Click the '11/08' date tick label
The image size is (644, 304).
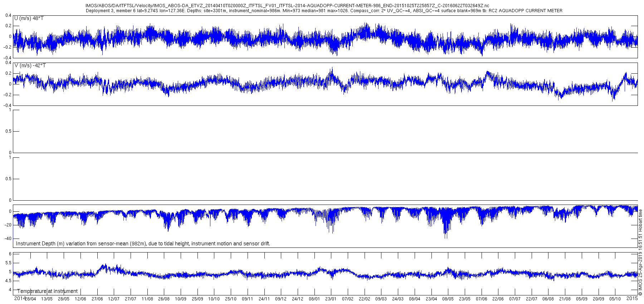click(x=147, y=299)
